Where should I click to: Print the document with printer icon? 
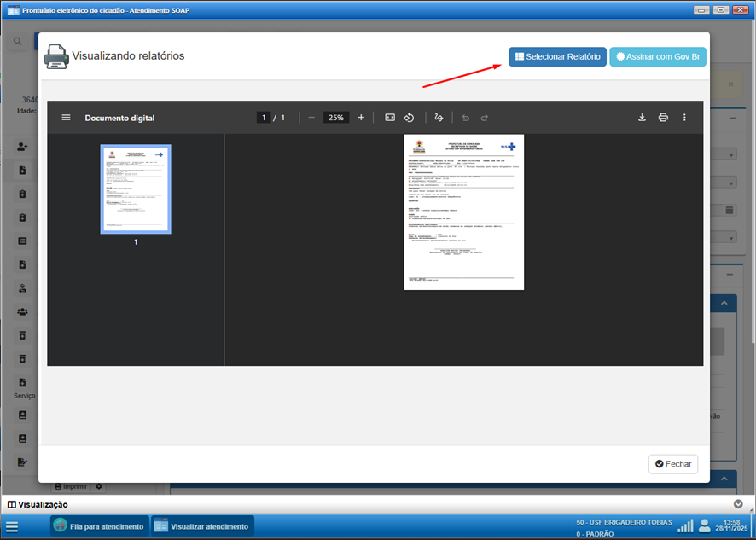click(x=663, y=118)
